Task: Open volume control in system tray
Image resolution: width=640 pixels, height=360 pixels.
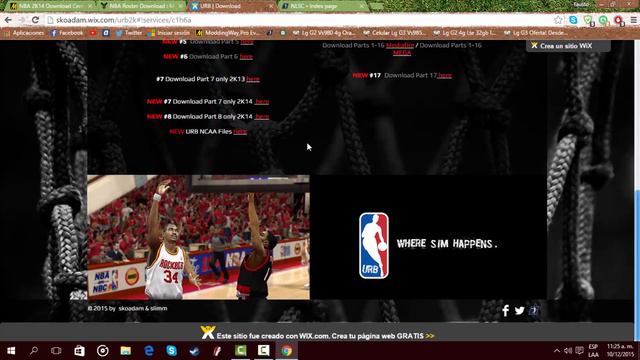Action: [568, 351]
